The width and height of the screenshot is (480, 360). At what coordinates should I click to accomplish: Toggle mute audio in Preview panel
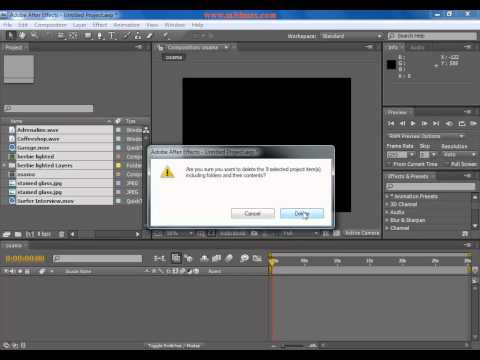tap(449, 124)
